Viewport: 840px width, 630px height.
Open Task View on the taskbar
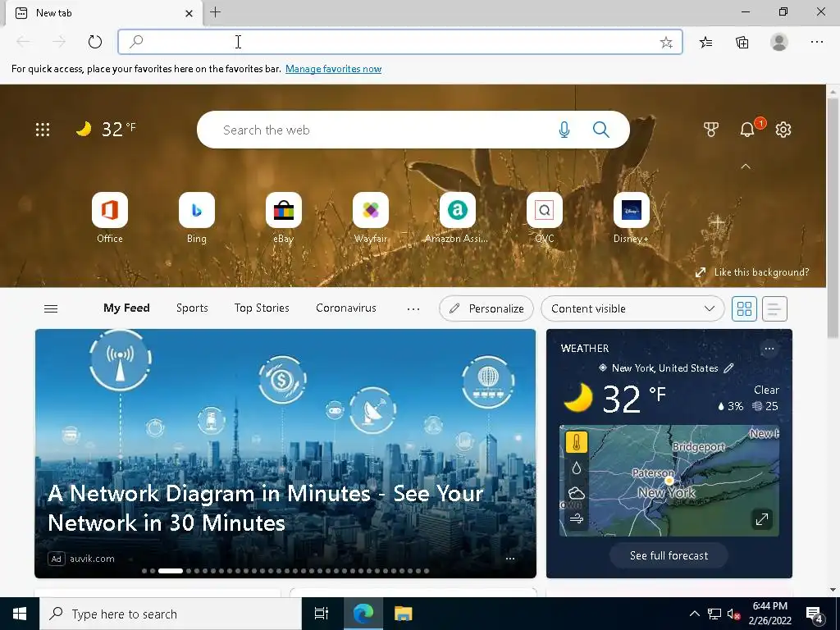(x=322, y=614)
